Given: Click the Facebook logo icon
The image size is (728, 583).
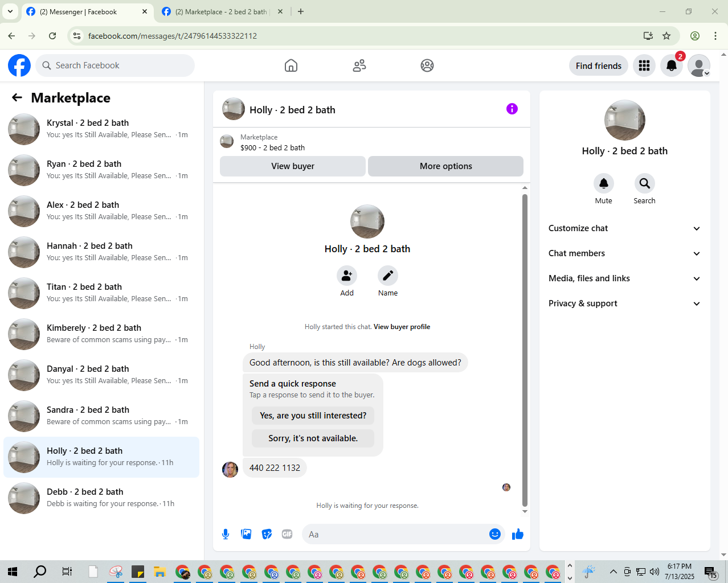Looking at the screenshot, I should 19,65.
